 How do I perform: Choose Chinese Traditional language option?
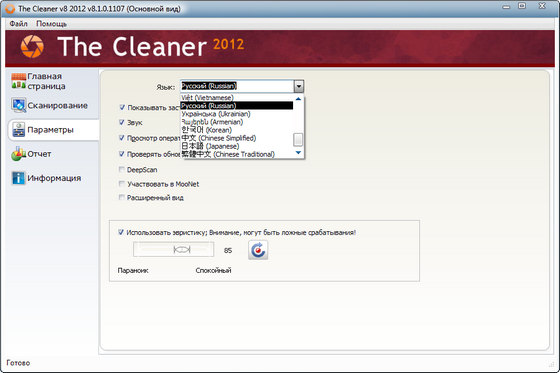pyautogui.click(x=237, y=154)
